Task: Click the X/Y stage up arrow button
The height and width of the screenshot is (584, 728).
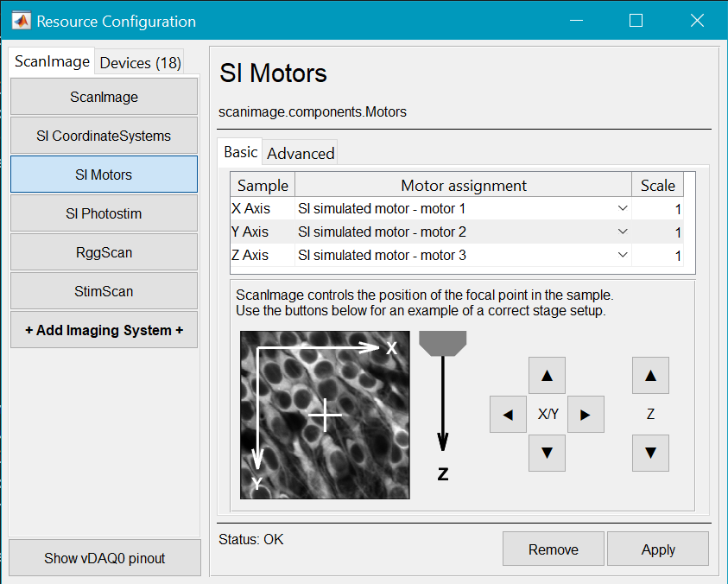Action: tap(547, 375)
